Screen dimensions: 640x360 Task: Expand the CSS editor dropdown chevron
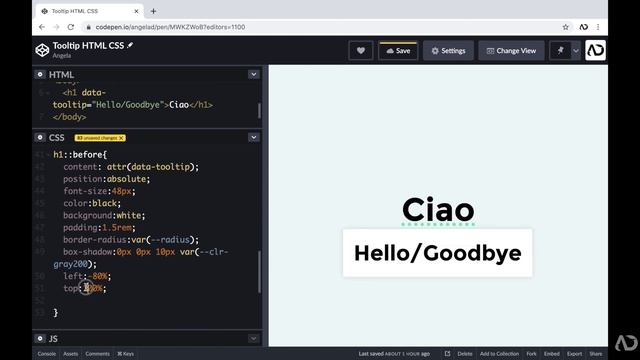click(253, 138)
